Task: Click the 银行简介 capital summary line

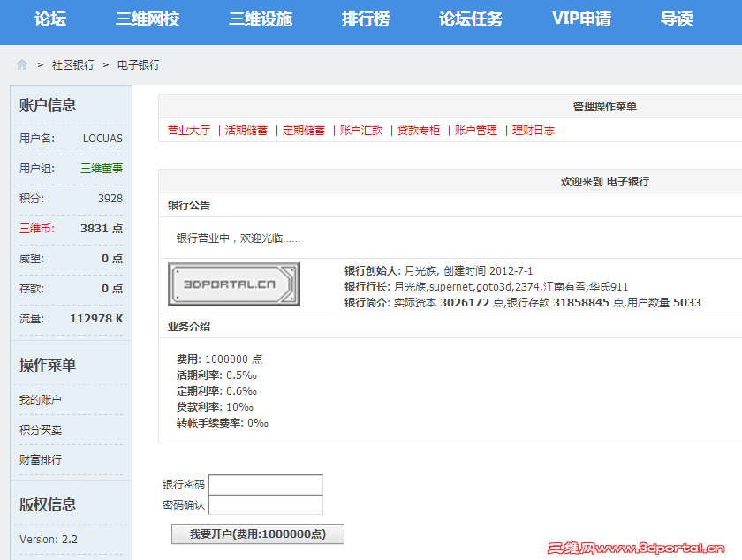Action: coord(522,302)
